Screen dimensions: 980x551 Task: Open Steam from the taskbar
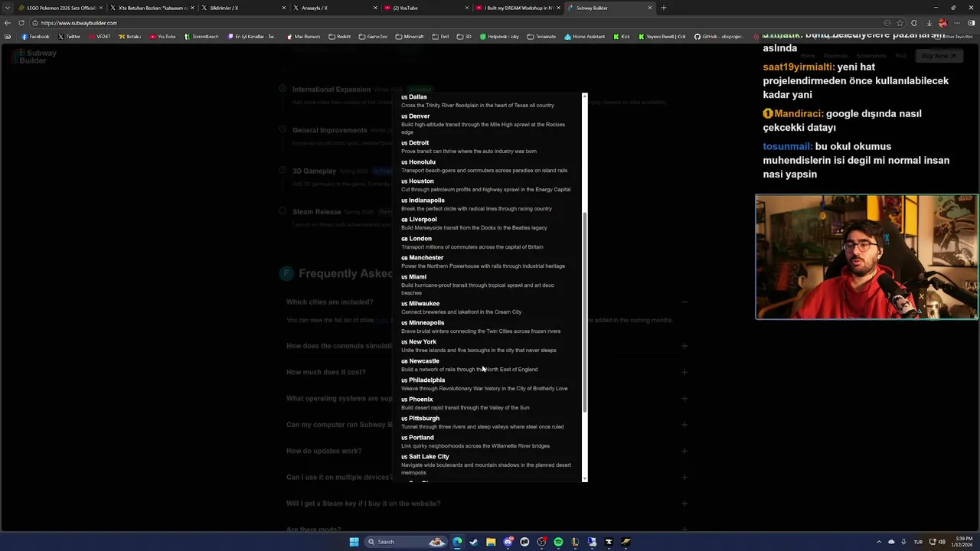tap(474, 542)
